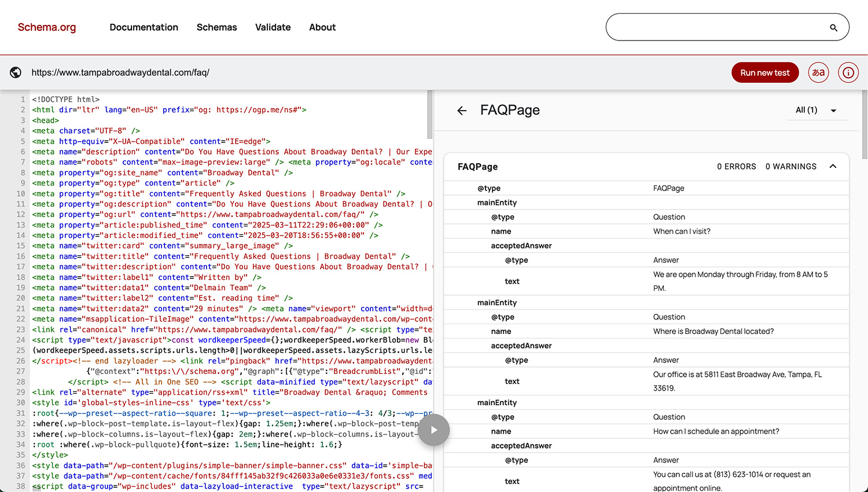This screenshot has height=492, width=868.
Task: Open the All (1) filter dropdown
Action: pyautogui.click(x=817, y=110)
